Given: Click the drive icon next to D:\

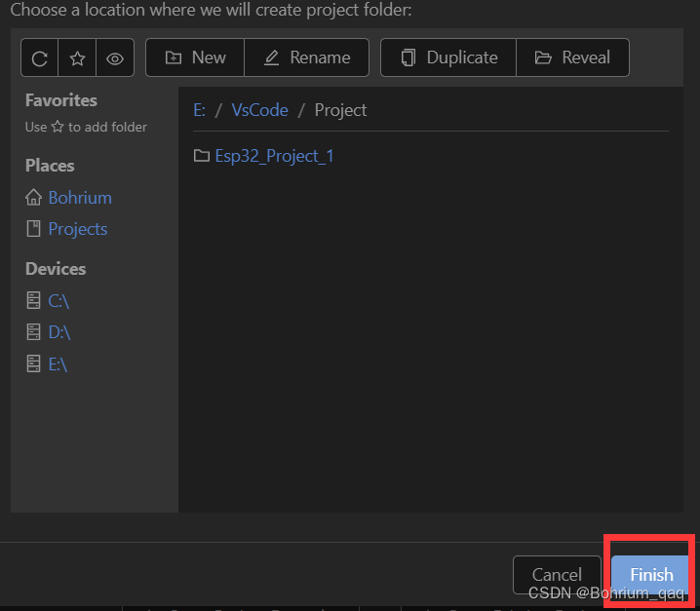Looking at the screenshot, I should (33, 331).
